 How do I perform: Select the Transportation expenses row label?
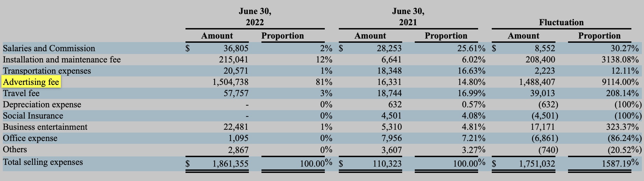(x=47, y=71)
